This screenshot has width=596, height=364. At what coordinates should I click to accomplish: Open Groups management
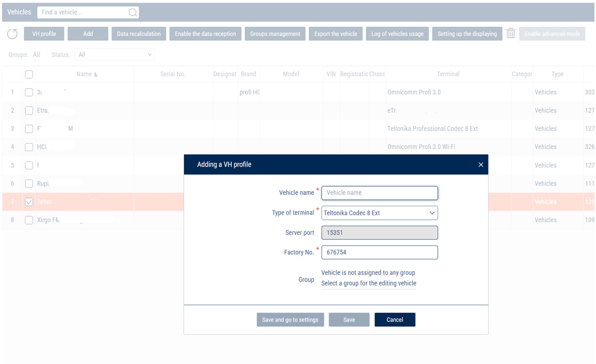pos(275,34)
